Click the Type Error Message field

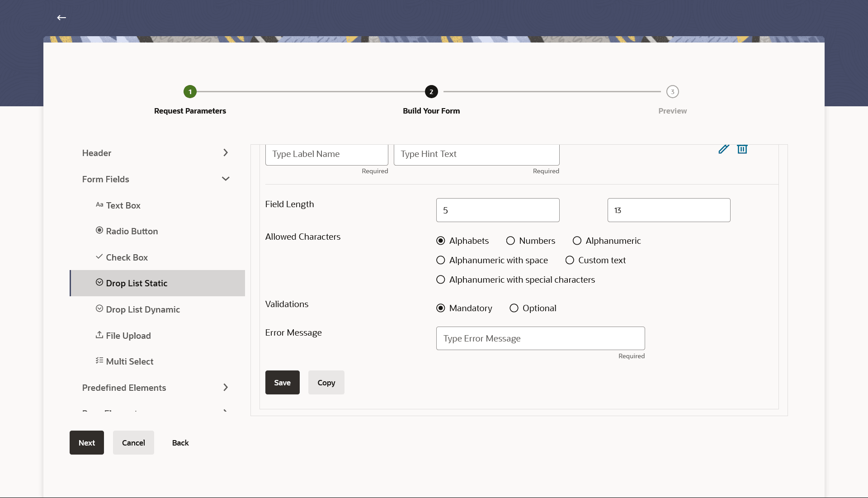pos(540,338)
